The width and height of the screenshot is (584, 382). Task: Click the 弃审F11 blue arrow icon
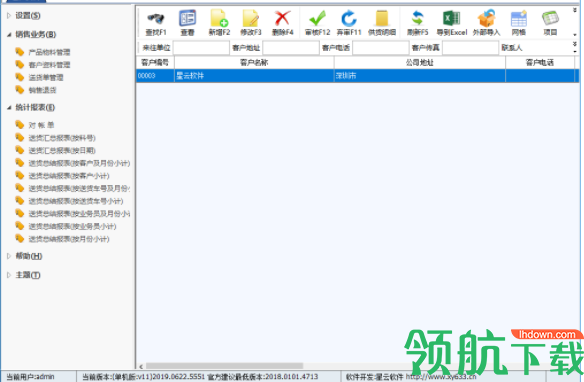[x=349, y=18]
